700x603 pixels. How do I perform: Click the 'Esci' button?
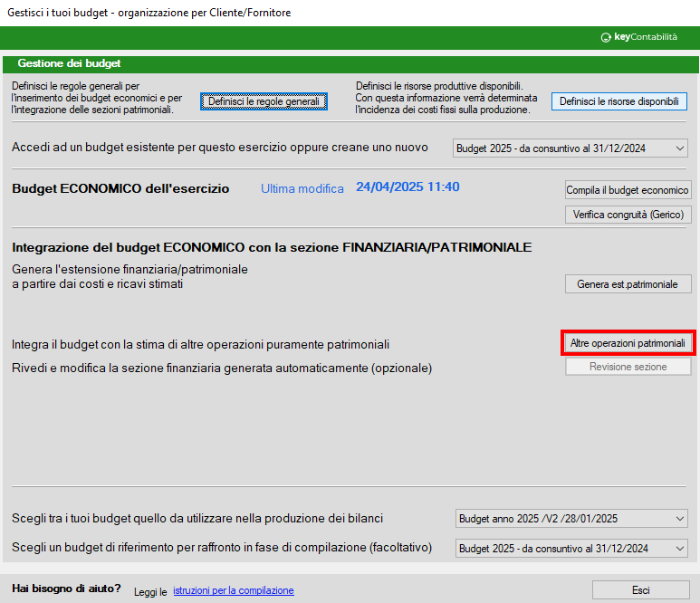click(x=640, y=590)
